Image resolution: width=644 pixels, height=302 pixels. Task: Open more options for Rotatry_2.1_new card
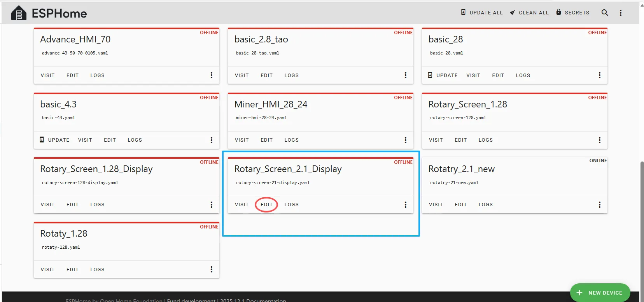(x=600, y=205)
